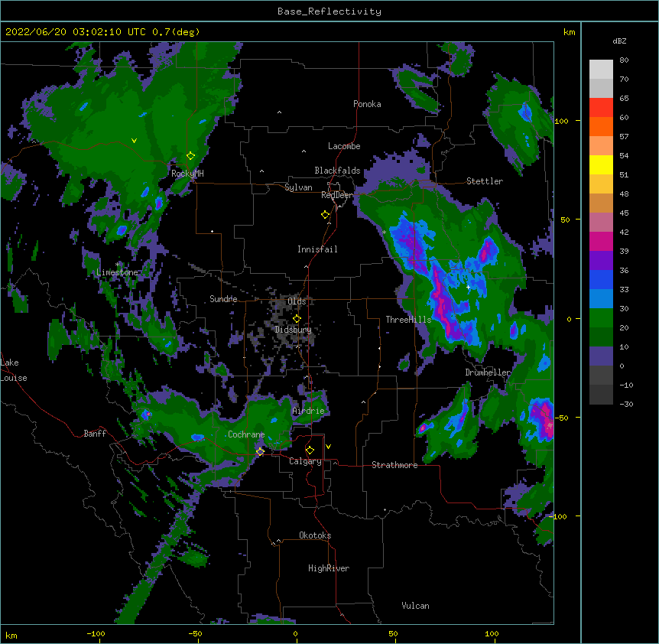Select the Stettler label
This screenshot has width=659, height=644.
485,181
